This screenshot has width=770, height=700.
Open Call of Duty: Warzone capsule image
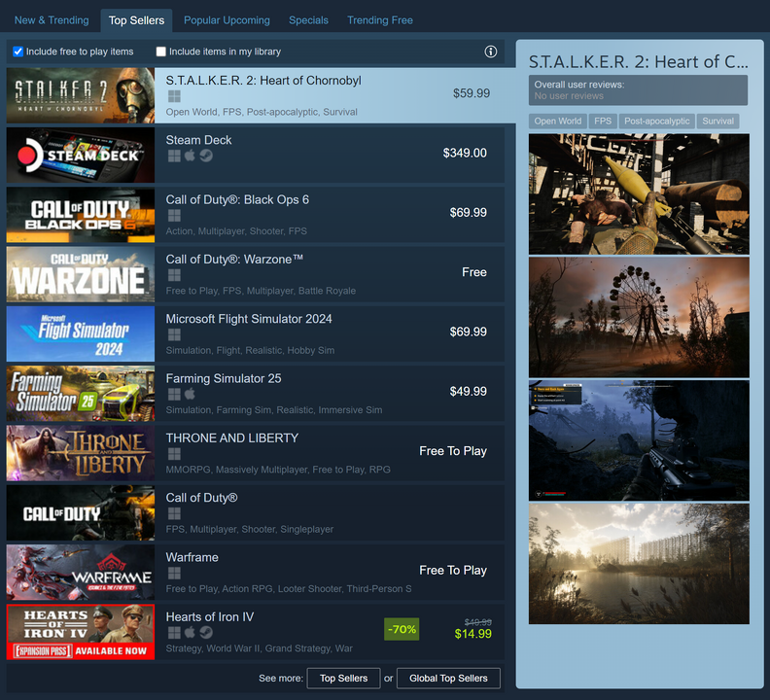pyautogui.click(x=81, y=273)
